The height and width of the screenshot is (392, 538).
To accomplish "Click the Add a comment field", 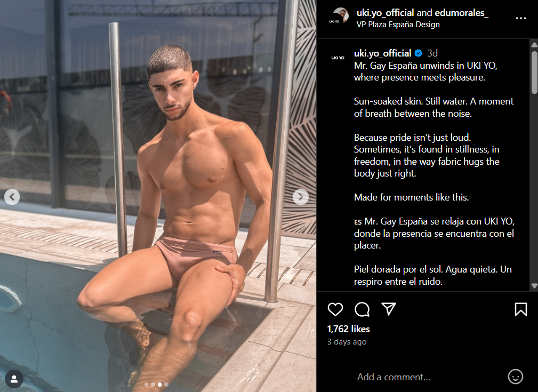I will [429, 377].
